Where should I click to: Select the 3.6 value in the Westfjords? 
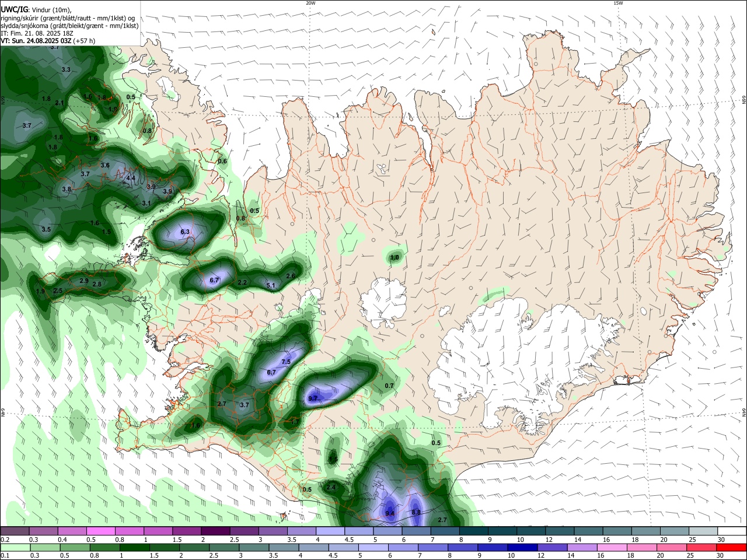[105, 165]
